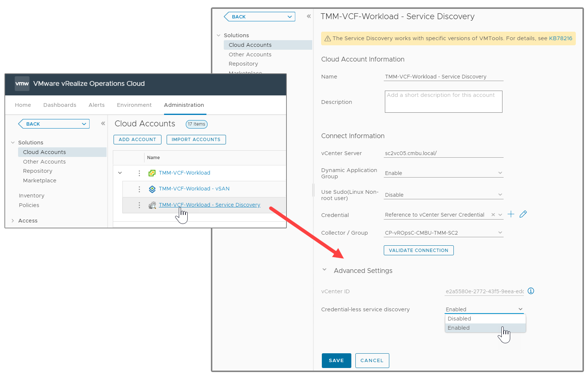Select Disabled in the dropdown list

click(485, 319)
